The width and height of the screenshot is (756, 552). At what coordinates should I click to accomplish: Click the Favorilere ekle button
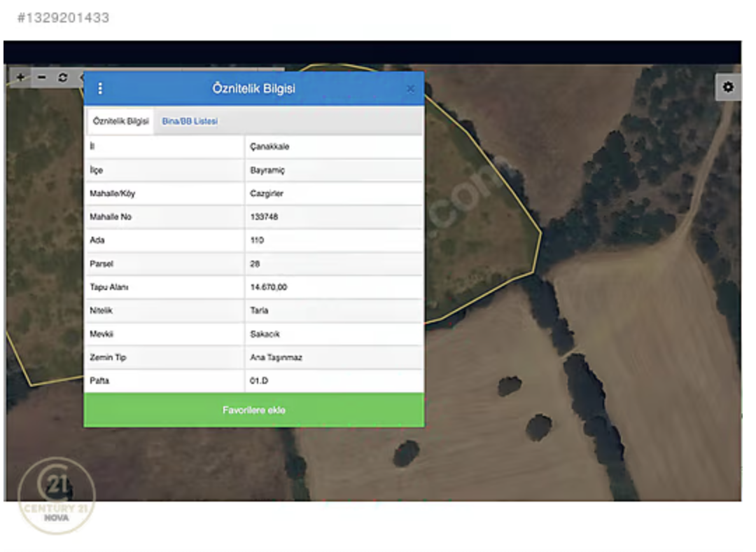point(254,410)
